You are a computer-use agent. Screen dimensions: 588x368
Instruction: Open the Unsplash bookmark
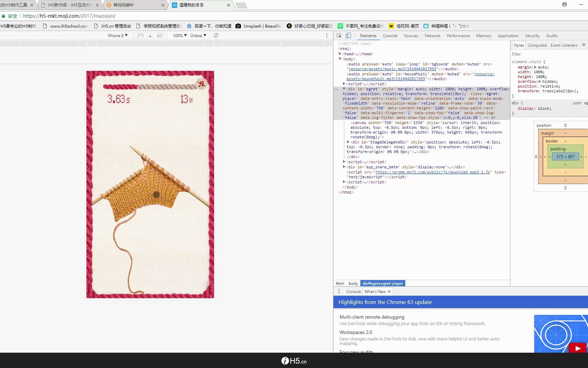[x=259, y=26]
